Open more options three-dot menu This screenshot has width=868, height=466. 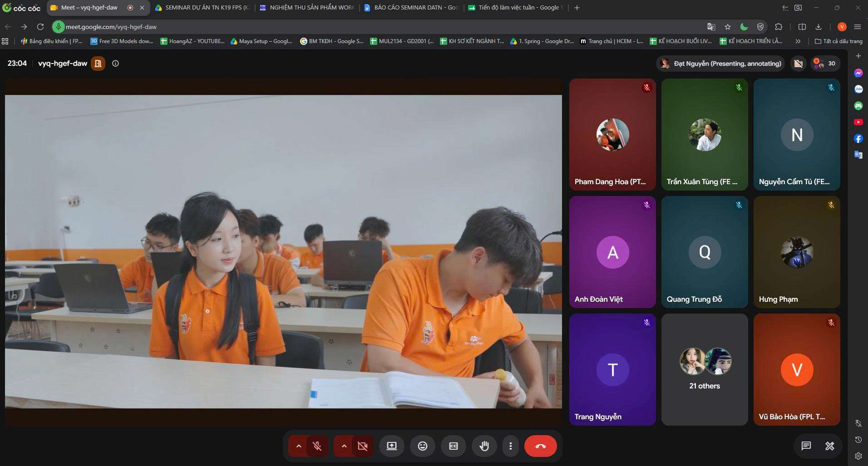510,446
